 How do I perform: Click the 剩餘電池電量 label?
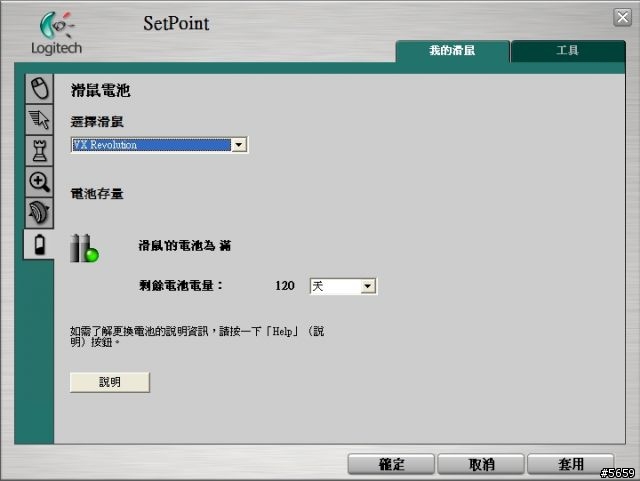point(181,285)
